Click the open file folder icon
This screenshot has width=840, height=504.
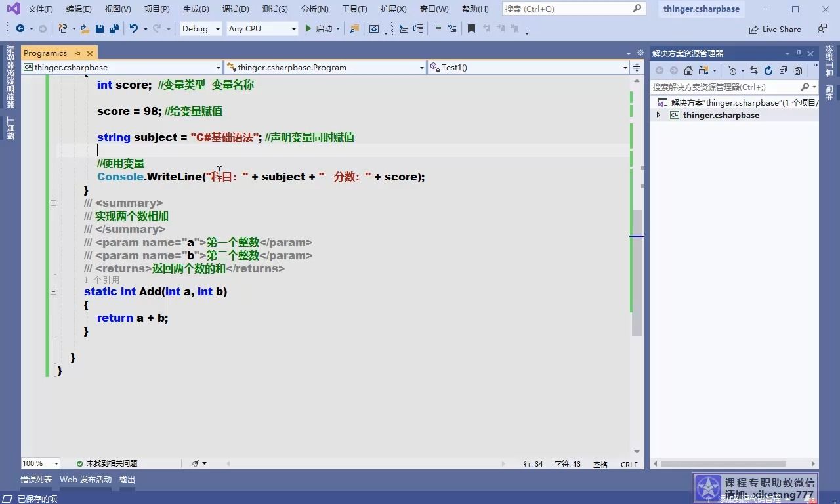85,29
